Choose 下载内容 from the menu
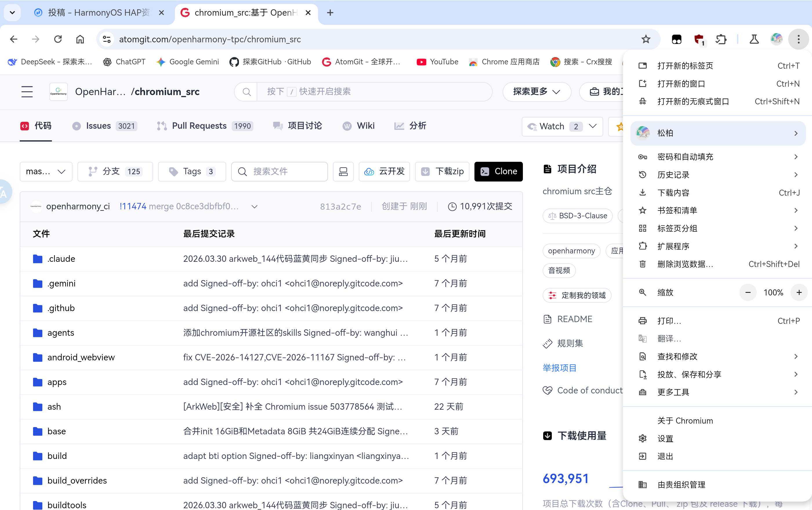Image resolution: width=812 pixels, height=510 pixels. point(717,193)
